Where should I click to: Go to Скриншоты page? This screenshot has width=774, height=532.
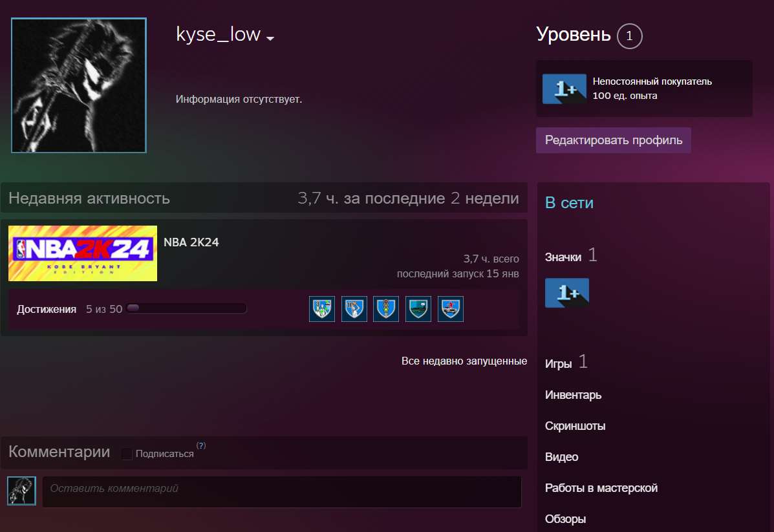[x=574, y=426]
